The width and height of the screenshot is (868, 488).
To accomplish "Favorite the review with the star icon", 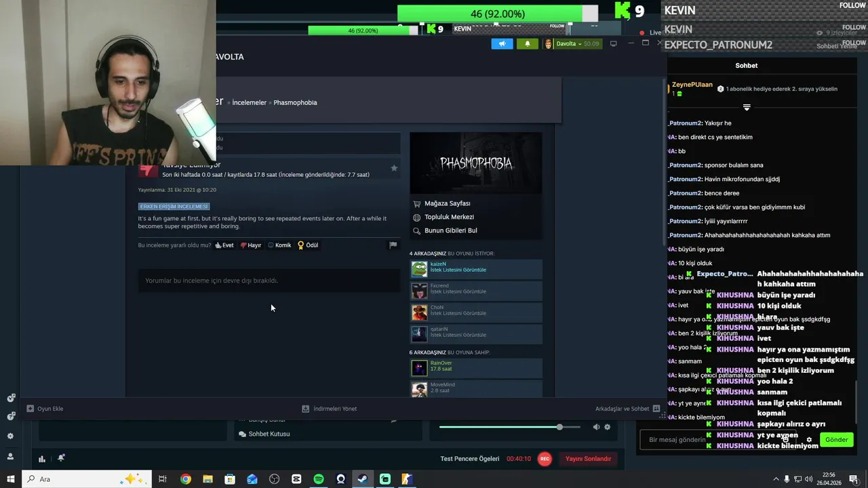I will 394,168.
